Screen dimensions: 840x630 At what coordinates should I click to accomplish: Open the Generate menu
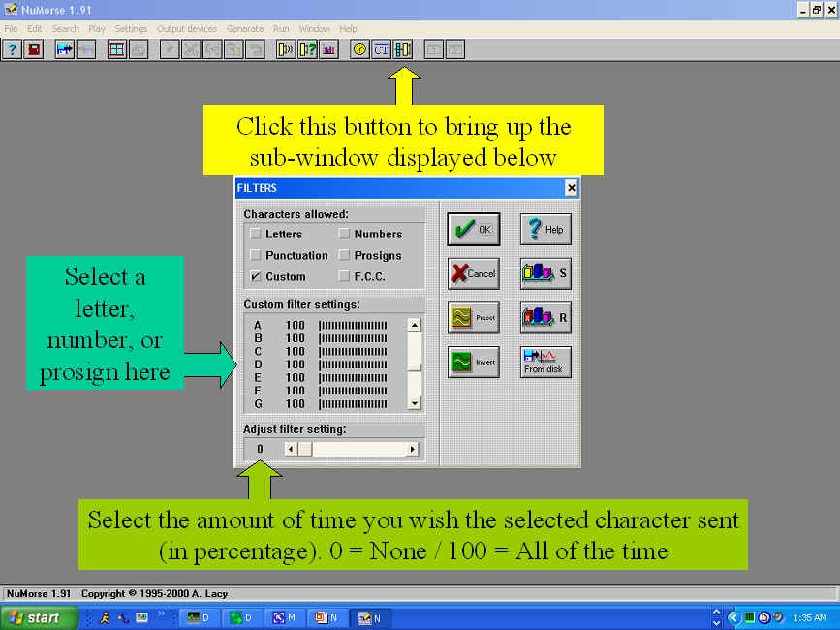(x=245, y=28)
